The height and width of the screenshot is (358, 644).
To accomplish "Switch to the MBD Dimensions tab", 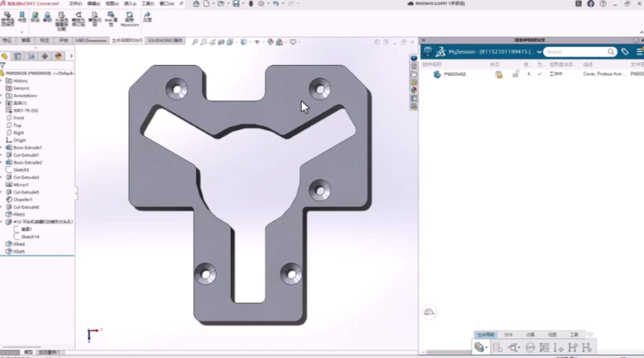I will coord(90,40).
